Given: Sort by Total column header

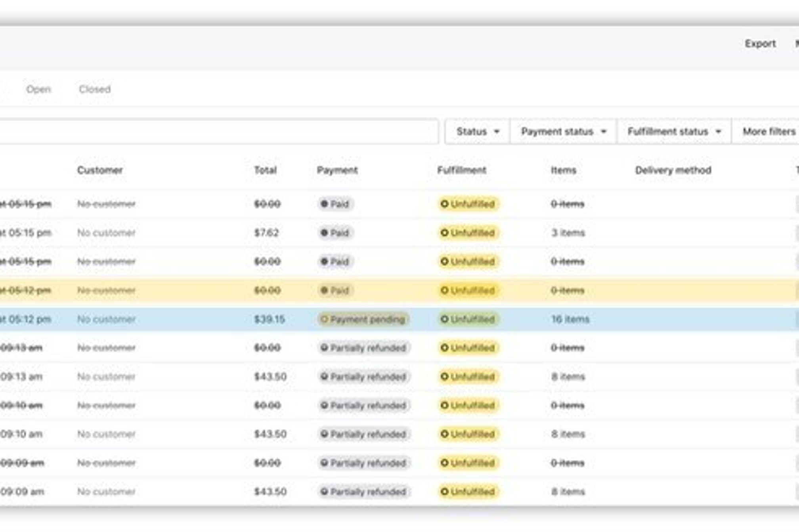Looking at the screenshot, I should (265, 170).
